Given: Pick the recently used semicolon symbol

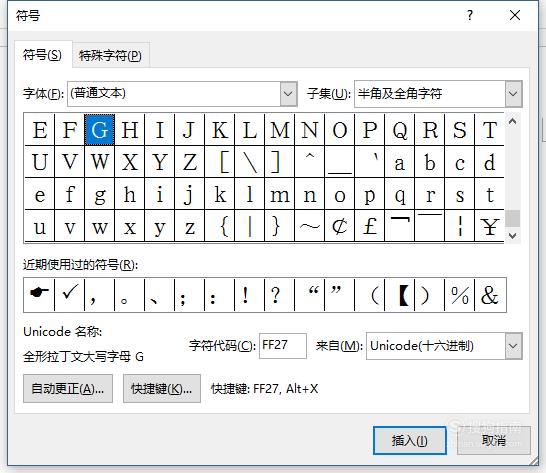Looking at the screenshot, I should pos(189,295).
